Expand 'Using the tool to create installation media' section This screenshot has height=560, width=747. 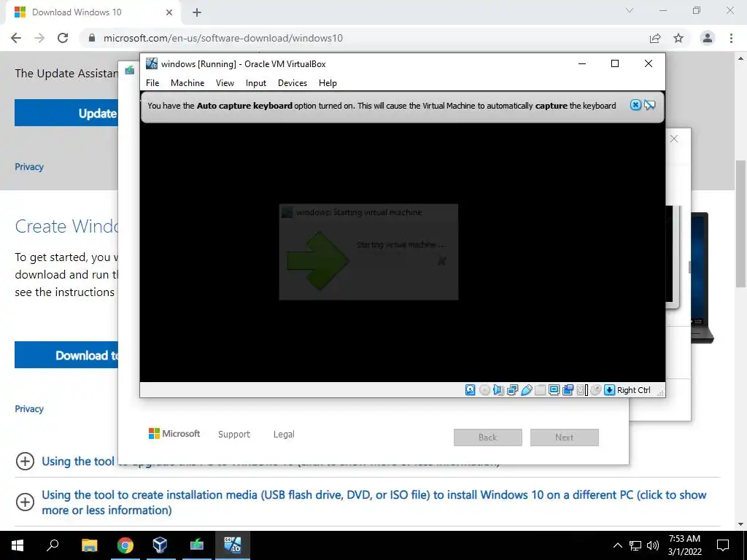coord(25,502)
